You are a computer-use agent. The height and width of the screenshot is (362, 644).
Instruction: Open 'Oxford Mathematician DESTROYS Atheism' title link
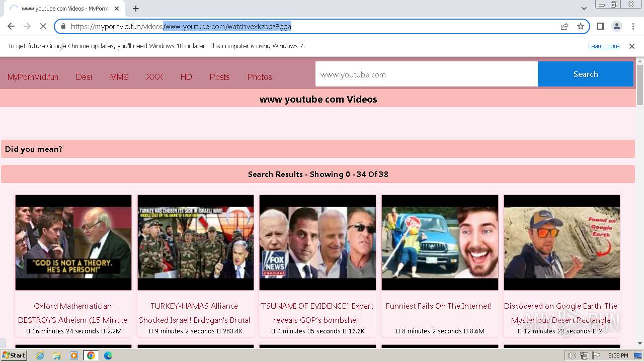[x=73, y=313]
